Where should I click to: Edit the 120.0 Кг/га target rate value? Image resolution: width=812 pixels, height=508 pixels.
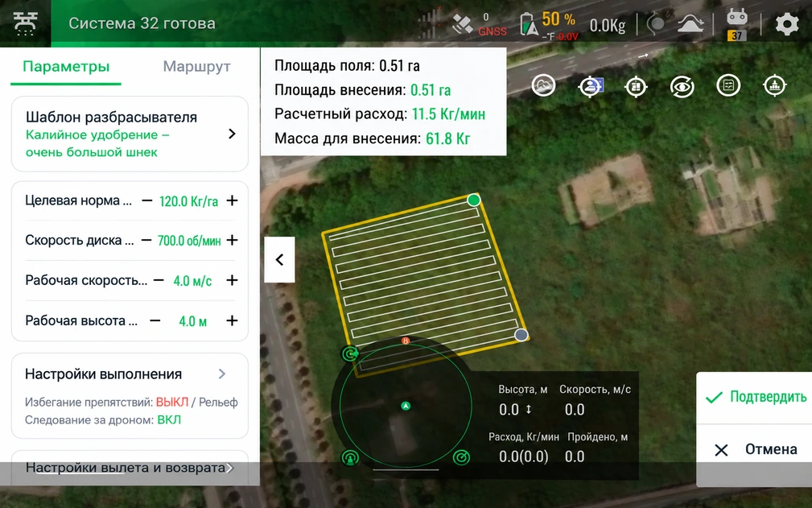click(188, 201)
